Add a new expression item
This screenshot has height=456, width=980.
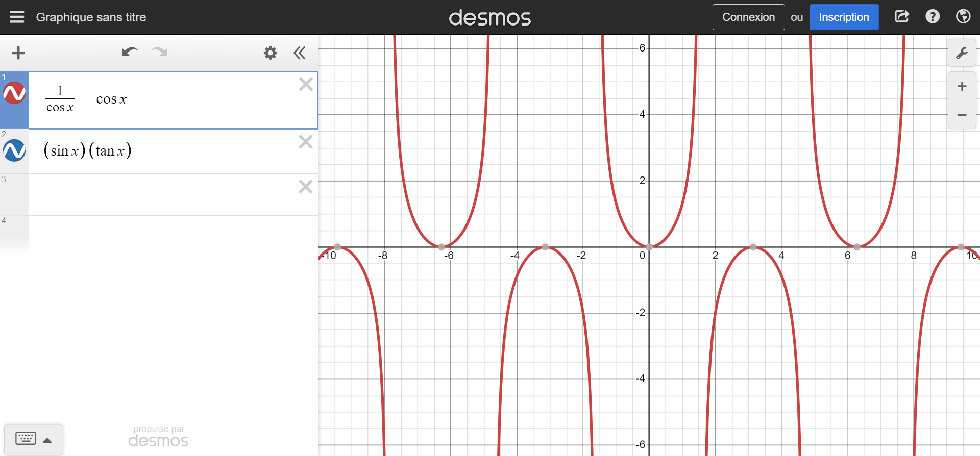pyautogui.click(x=18, y=53)
